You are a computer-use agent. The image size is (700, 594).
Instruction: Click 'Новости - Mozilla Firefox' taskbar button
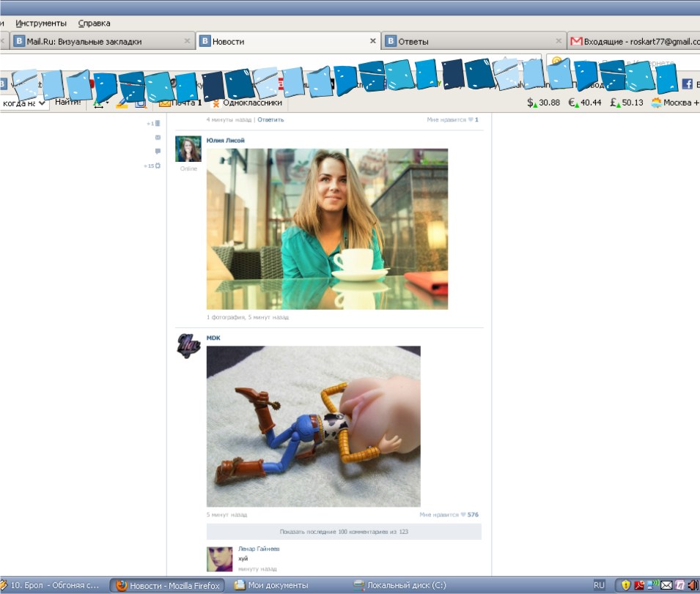tap(167, 585)
